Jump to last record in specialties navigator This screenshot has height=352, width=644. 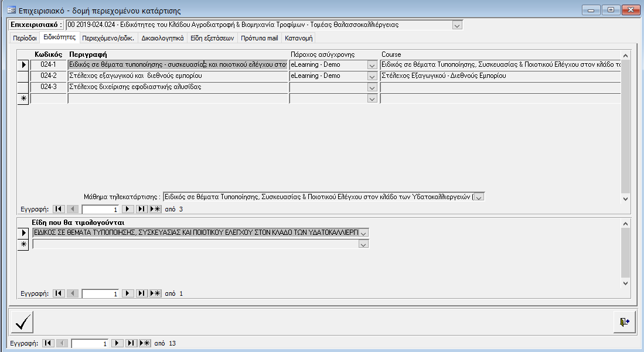tap(141, 209)
